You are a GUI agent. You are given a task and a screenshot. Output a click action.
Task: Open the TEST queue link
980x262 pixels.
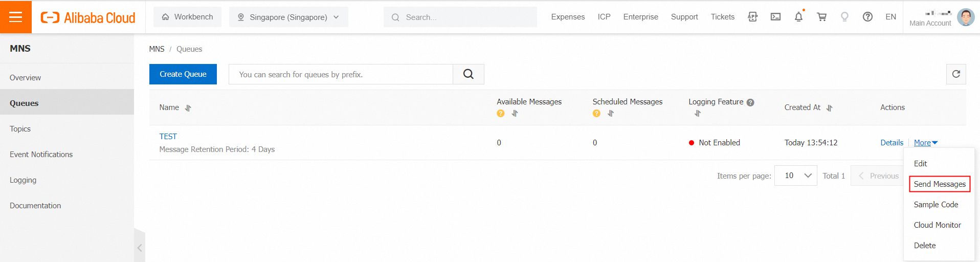tap(168, 136)
